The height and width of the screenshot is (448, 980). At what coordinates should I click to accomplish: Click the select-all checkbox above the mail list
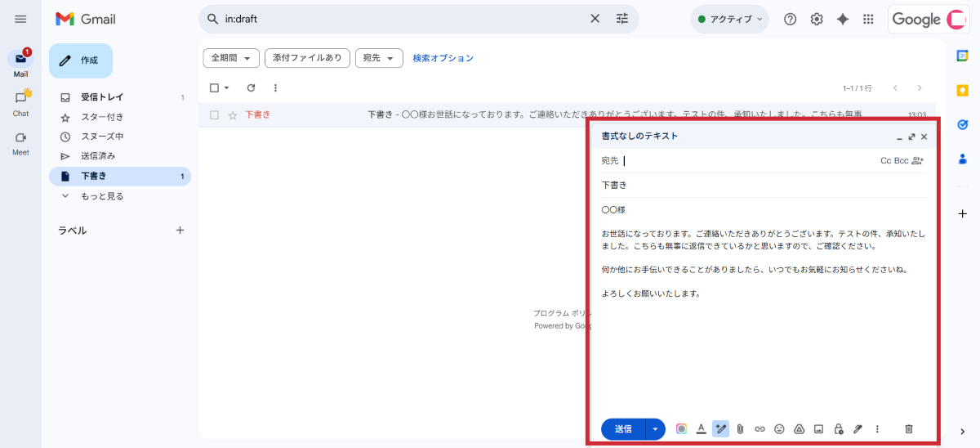coord(214,87)
